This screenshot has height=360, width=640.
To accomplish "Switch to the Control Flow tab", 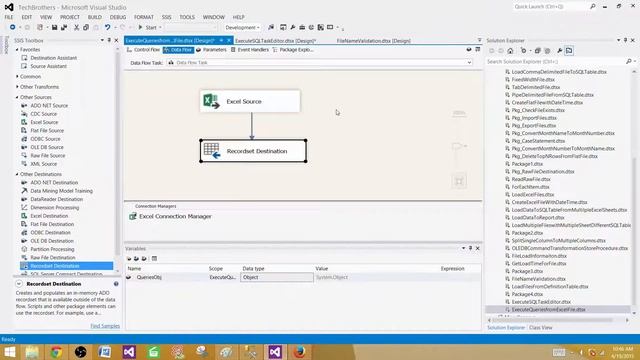I will pyautogui.click(x=143, y=50).
